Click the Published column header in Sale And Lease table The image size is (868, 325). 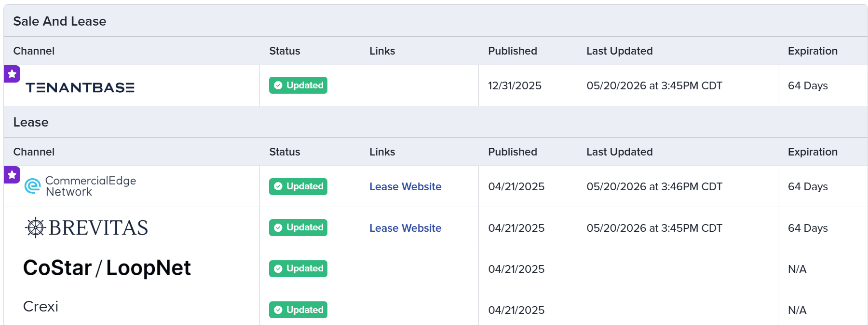(513, 51)
